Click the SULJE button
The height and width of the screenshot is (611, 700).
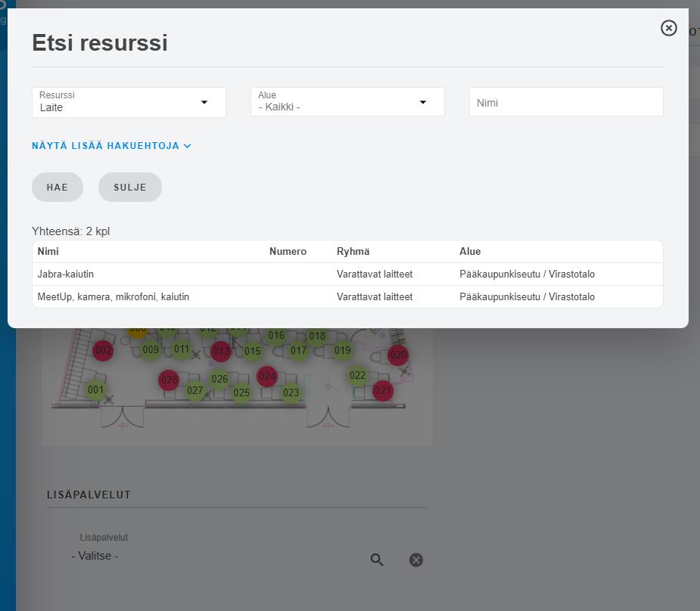pos(130,188)
